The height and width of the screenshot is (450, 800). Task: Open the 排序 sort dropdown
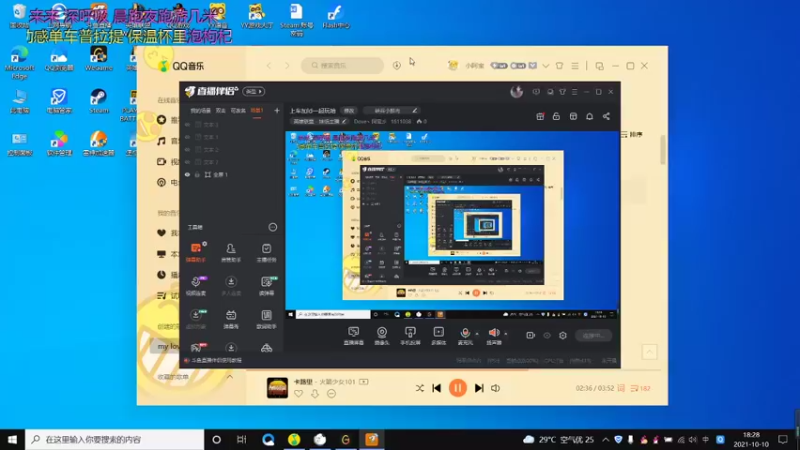[x=632, y=134]
